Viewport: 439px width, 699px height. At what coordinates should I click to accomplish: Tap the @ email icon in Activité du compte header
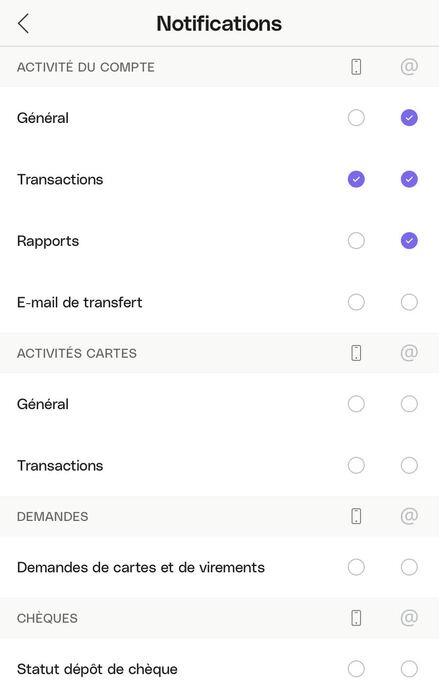tap(409, 67)
